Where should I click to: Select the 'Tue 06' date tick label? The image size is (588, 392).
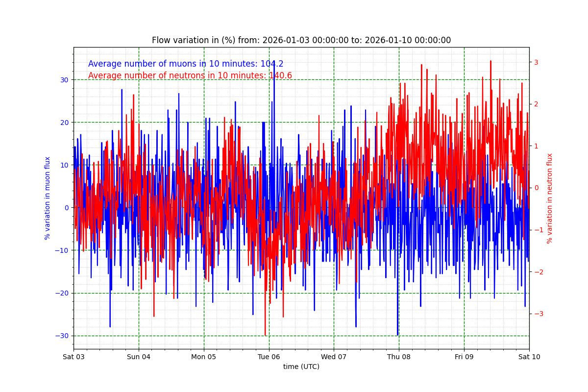click(269, 357)
